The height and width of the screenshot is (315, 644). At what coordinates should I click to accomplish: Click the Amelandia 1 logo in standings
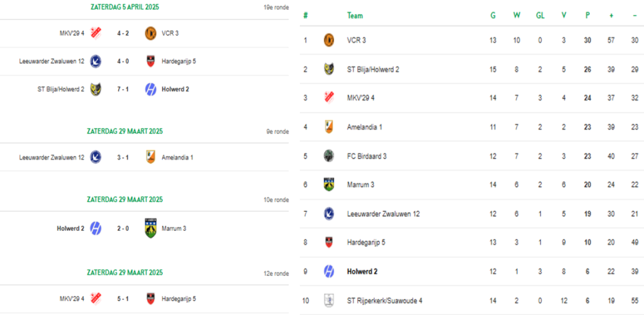[328, 127]
